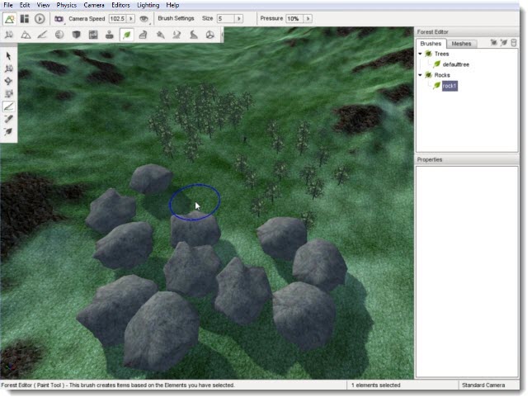532x402 pixels.
Task: Choose the forest Erase tool
Action: click(8, 119)
